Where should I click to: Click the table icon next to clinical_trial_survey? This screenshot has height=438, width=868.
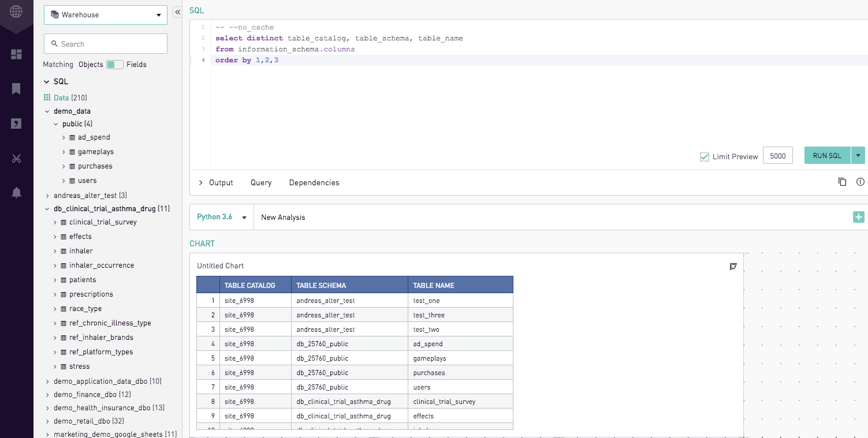(64, 222)
